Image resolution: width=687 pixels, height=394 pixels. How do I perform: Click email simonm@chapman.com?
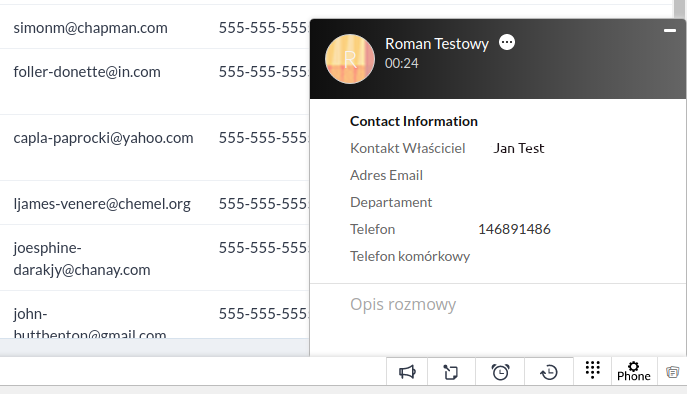pos(91,28)
